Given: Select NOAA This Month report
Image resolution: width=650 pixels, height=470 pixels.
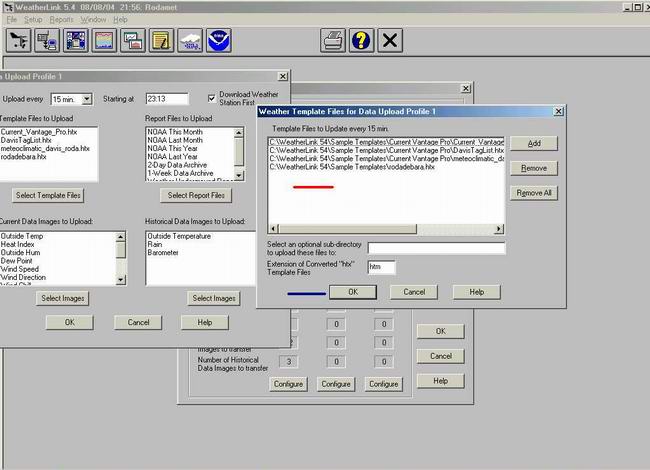Looking at the screenshot, I should 175,132.
